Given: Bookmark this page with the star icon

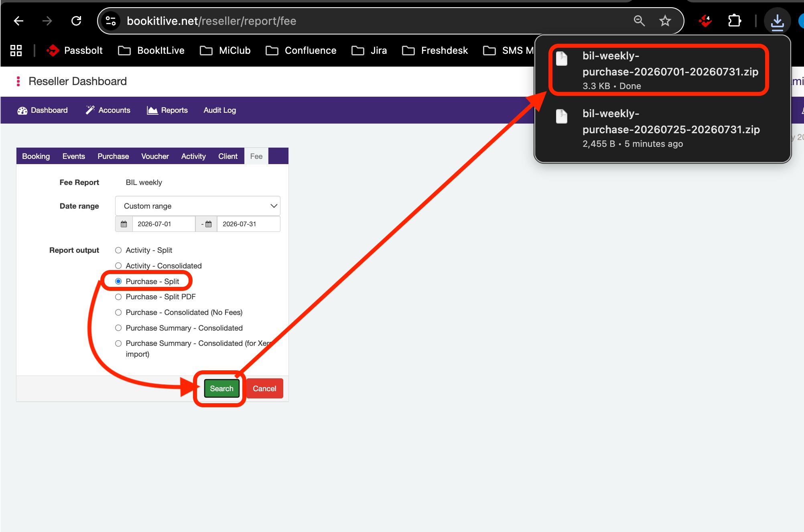Looking at the screenshot, I should click(665, 21).
